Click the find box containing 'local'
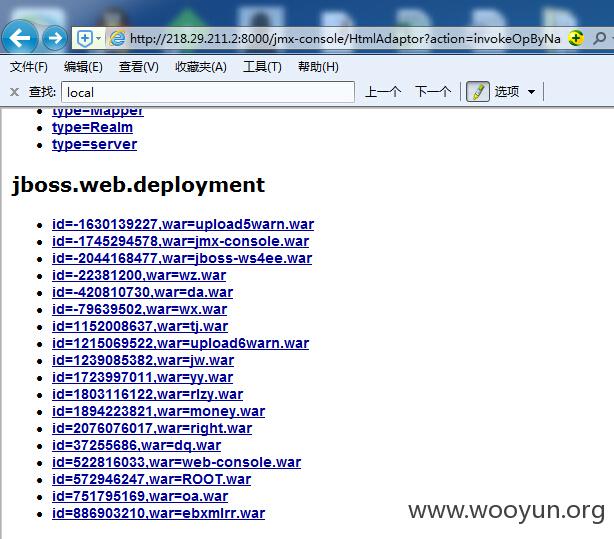614x539 pixels. pos(208,92)
